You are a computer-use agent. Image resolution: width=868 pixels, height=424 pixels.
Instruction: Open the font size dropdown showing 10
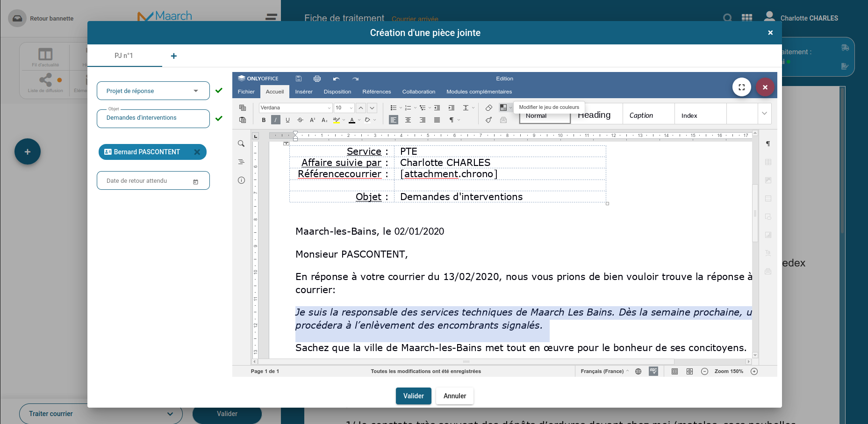(351, 108)
